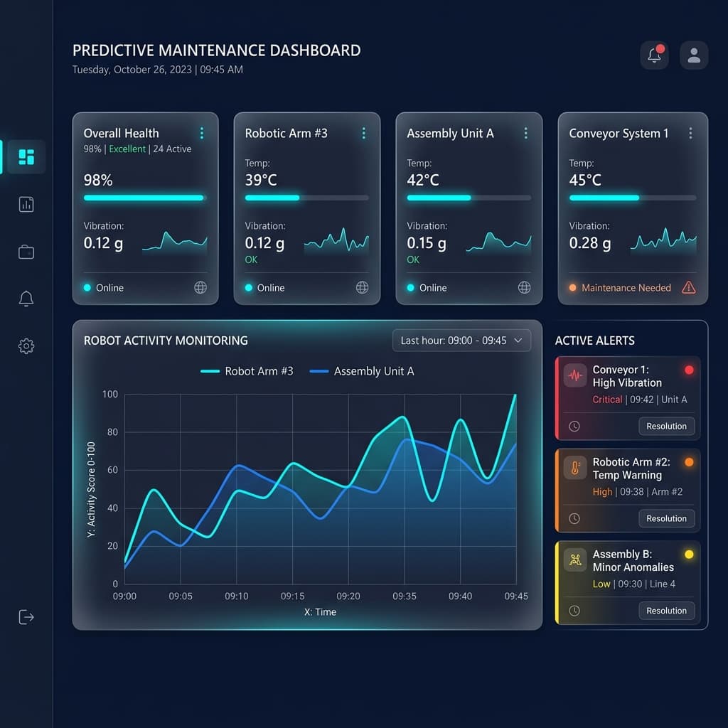
Task: Click the 42°C temperature value
Action: 423,180
